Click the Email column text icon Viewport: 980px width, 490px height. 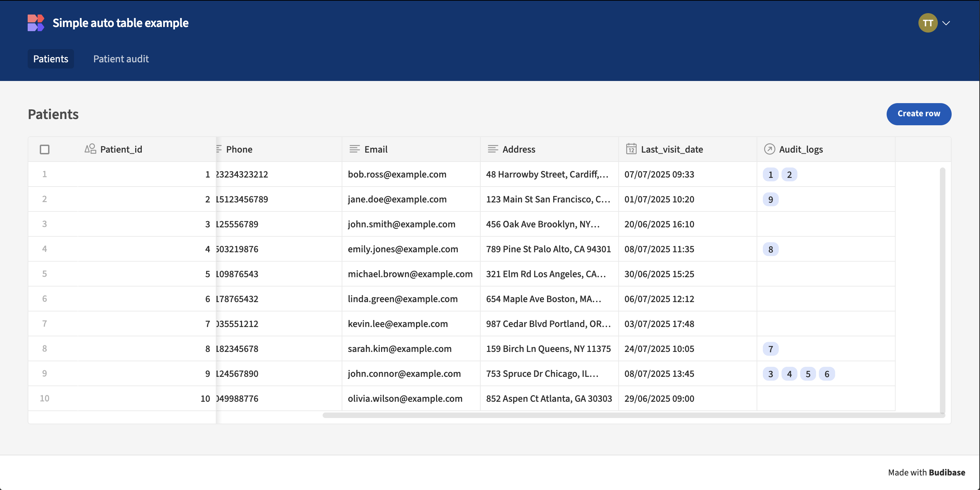tap(354, 149)
